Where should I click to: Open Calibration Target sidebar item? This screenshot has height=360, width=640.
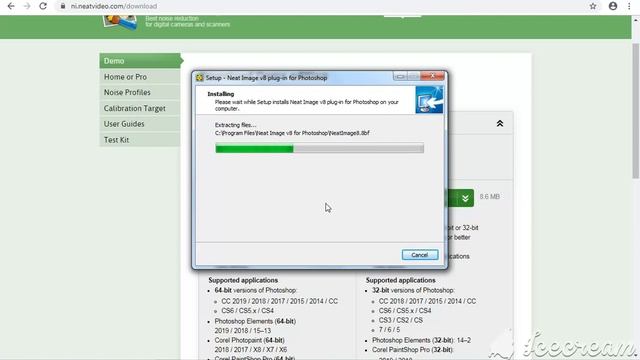click(140, 108)
